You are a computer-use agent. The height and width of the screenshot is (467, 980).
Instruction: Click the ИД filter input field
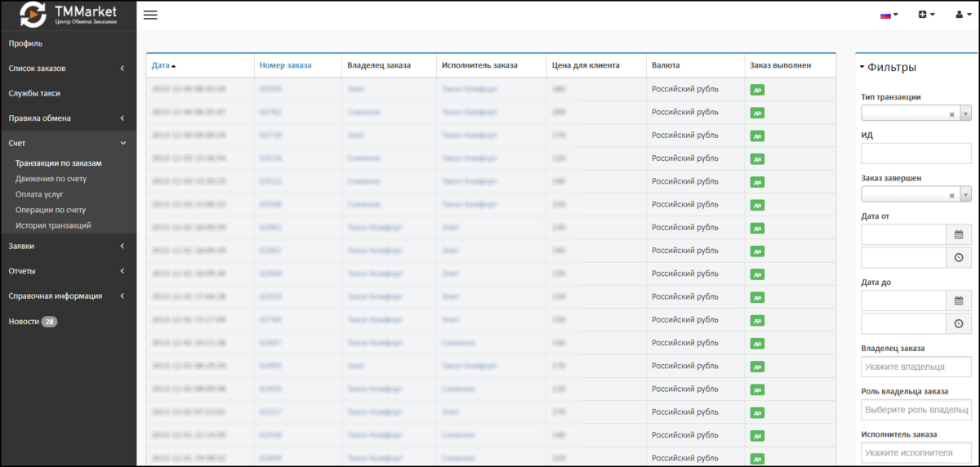(915, 153)
